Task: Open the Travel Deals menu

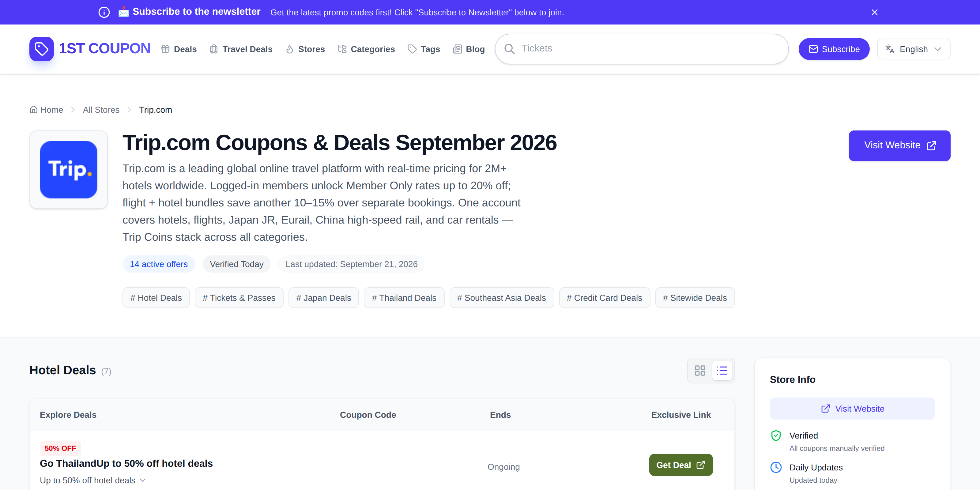Action: click(241, 49)
